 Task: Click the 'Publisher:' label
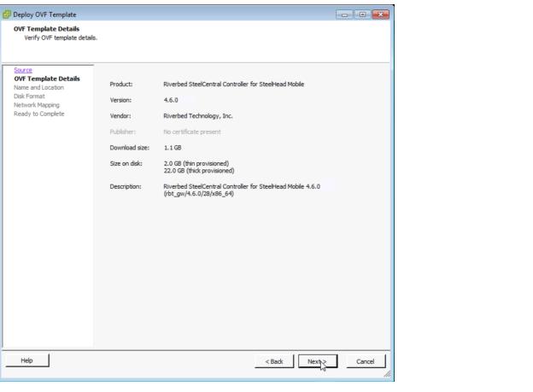pyautogui.click(x=122, y=132)
